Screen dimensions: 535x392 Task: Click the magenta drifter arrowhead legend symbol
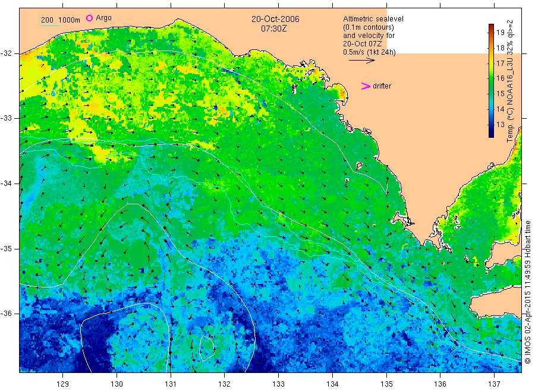click(x=366, y=86)
